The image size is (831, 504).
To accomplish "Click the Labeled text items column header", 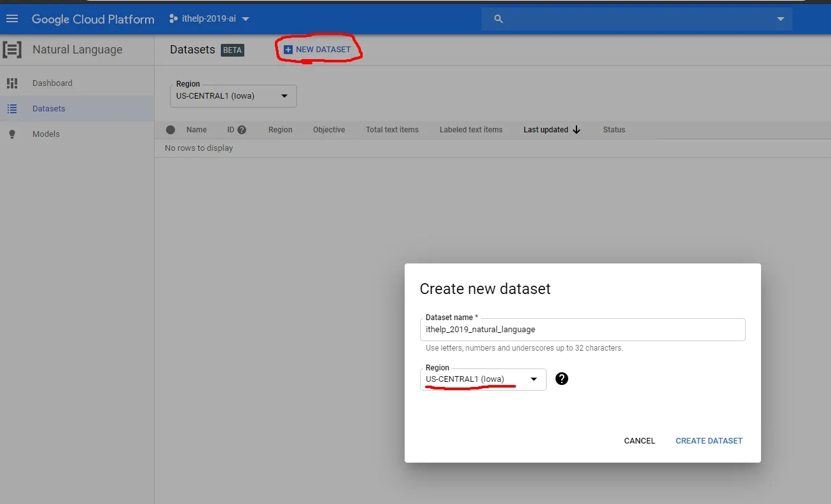I will (x=471, y=130).
